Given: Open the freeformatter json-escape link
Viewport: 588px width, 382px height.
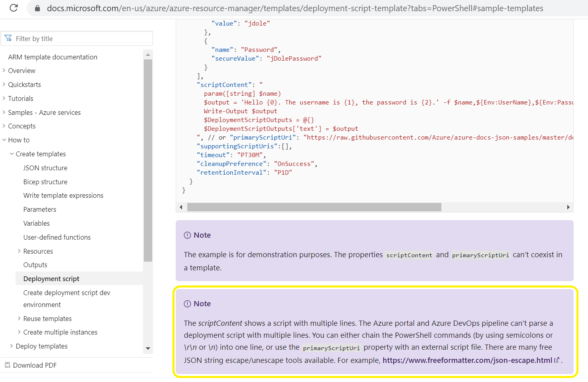Looking at the screenshot, I should 467,360.
